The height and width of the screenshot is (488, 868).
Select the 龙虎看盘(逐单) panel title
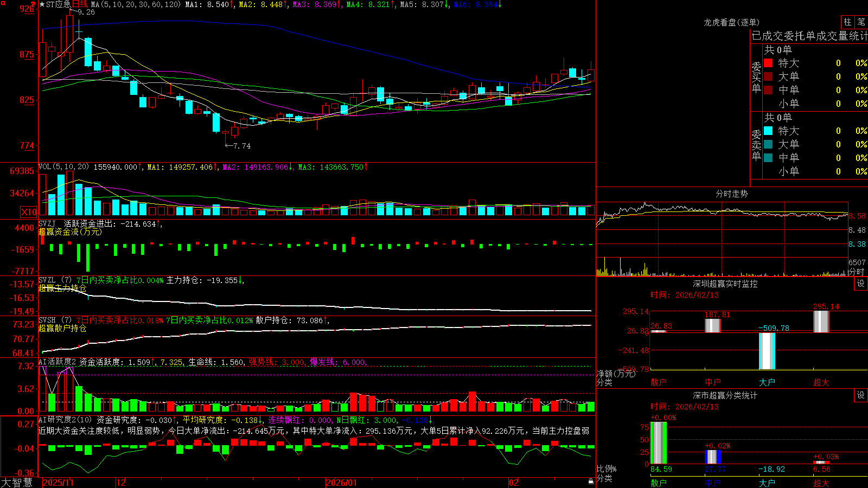pos(731,22)
